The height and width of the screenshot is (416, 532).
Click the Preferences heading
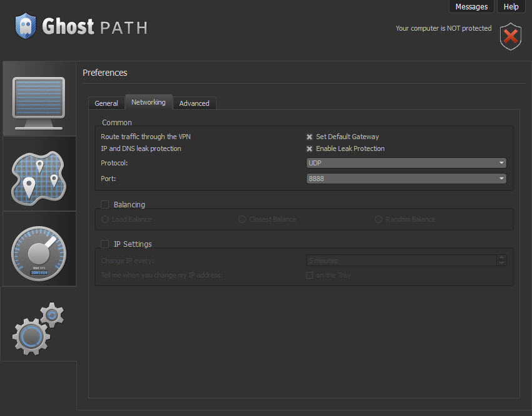(105, 73)
